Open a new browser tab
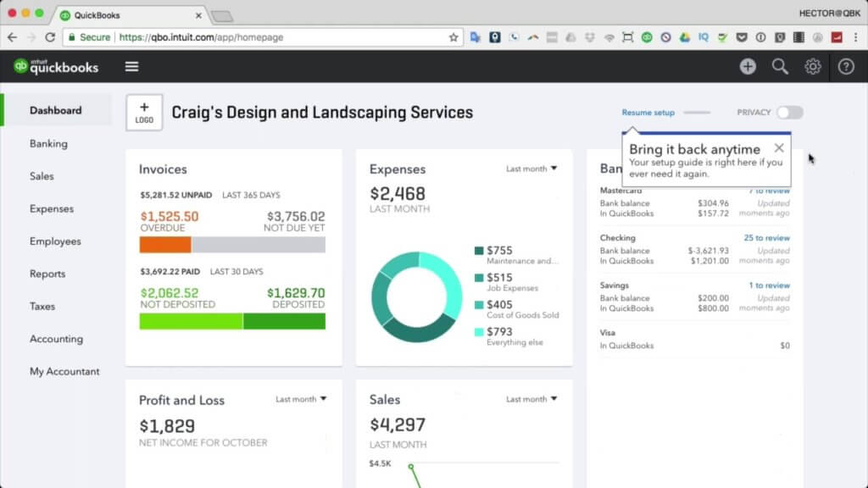 222,16
